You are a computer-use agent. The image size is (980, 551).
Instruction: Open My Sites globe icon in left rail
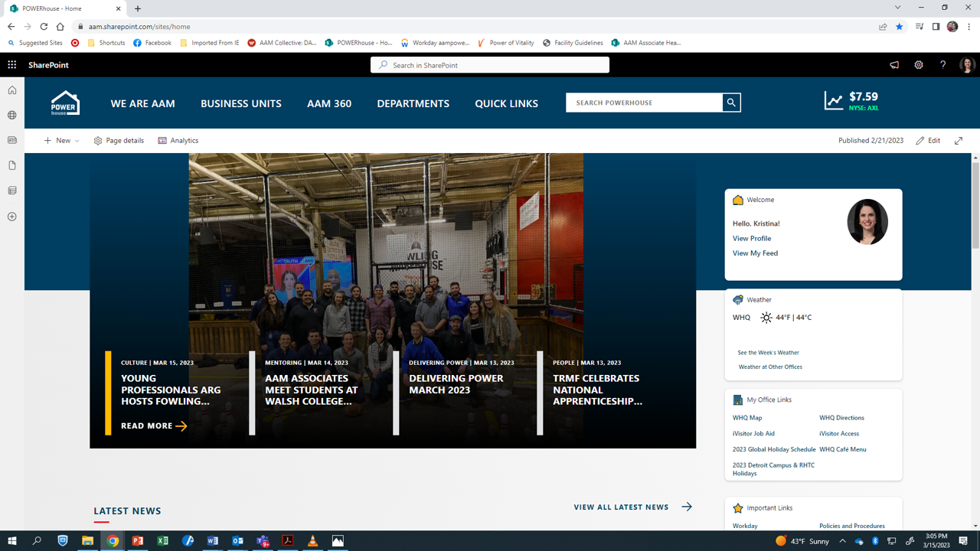(12, 116)
